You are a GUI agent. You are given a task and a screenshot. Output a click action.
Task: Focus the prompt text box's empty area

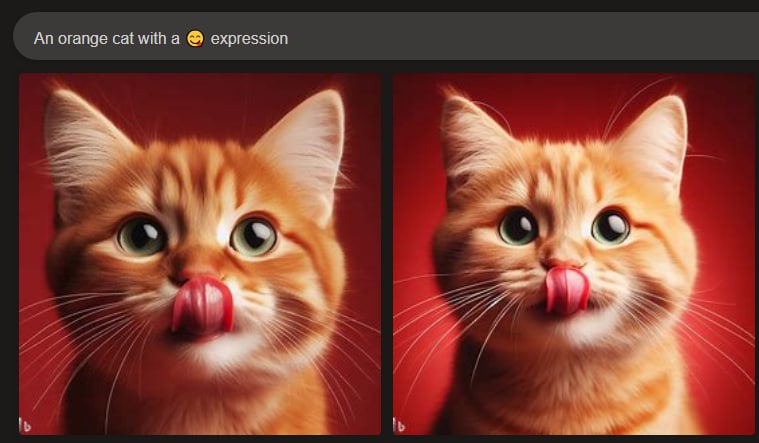point(523,37)
